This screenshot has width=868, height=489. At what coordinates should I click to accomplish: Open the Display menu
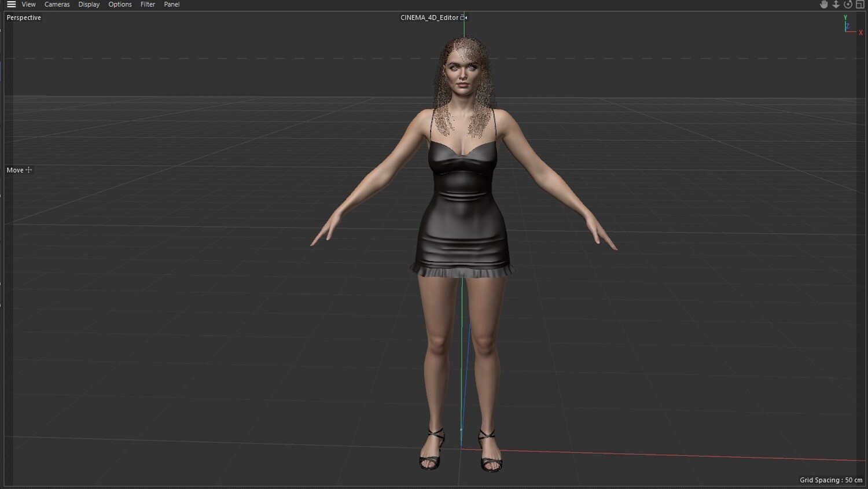(89, 4)
